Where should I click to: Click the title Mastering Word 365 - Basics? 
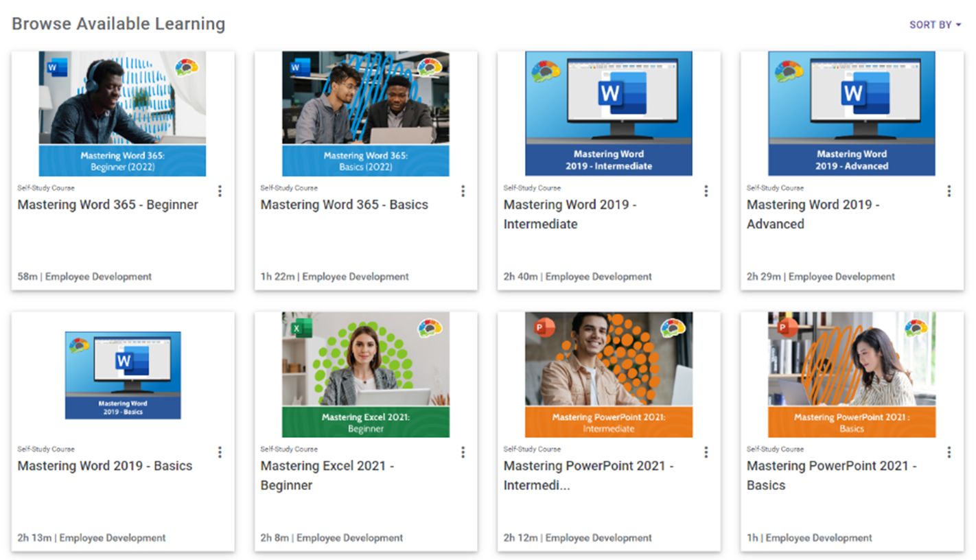(345, 205)
